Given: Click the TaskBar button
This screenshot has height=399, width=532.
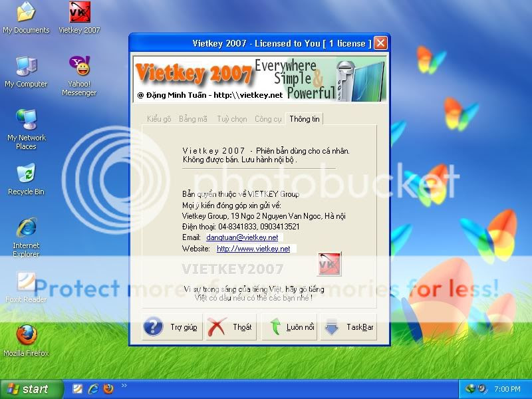Looking at the screenshot, I should point(348,327).
